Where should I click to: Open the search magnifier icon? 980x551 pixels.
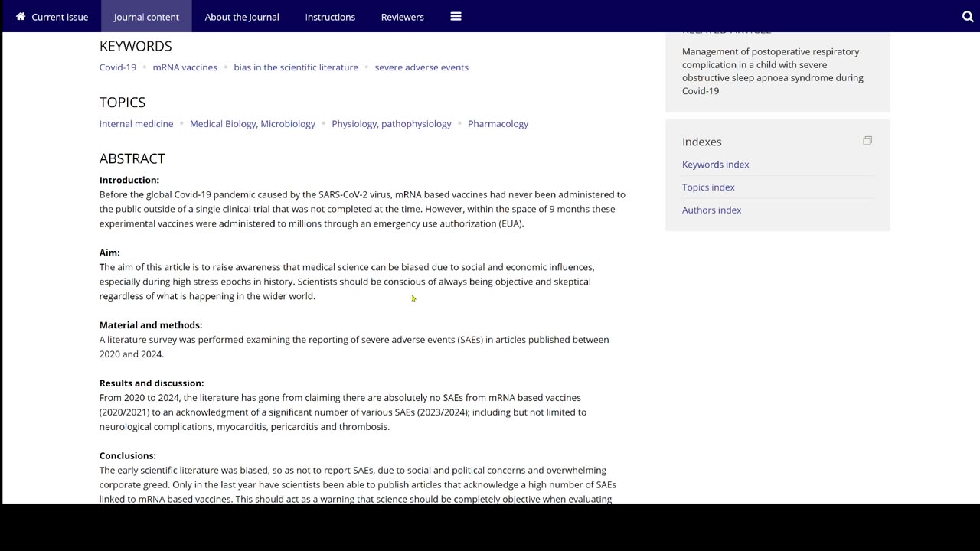point(968,17)
